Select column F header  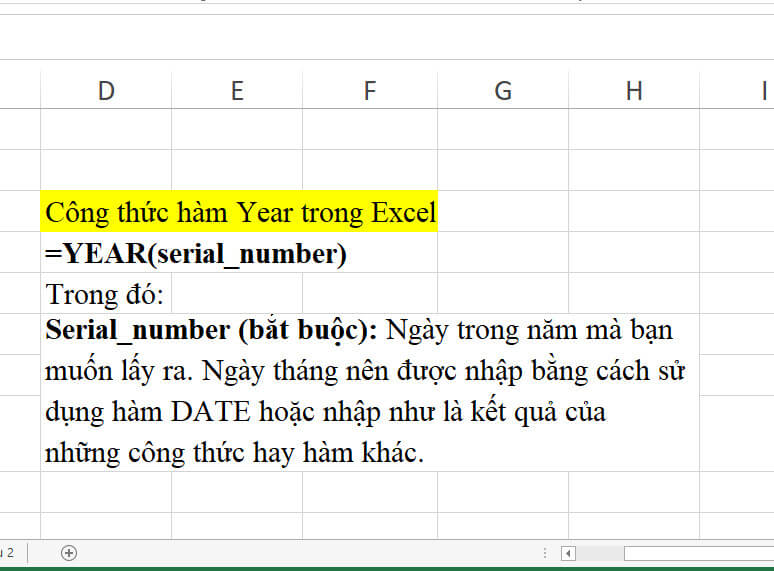pos(370,91)
